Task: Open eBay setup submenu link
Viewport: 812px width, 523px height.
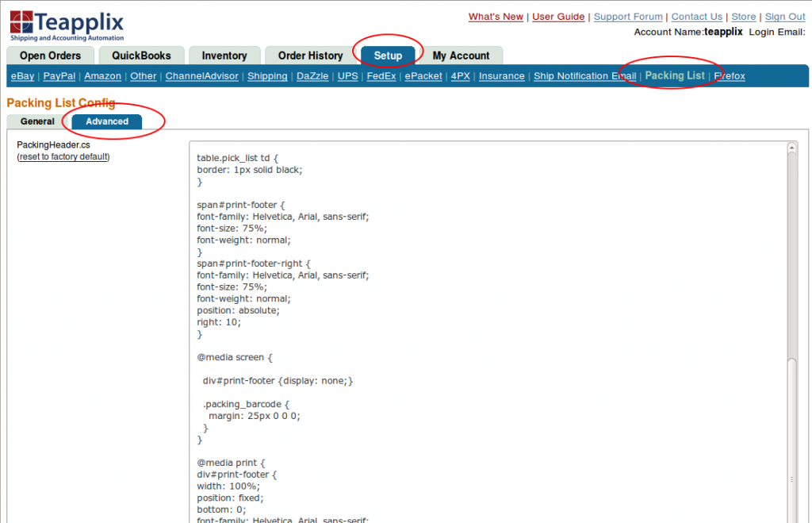Action: tap(23, 76)
